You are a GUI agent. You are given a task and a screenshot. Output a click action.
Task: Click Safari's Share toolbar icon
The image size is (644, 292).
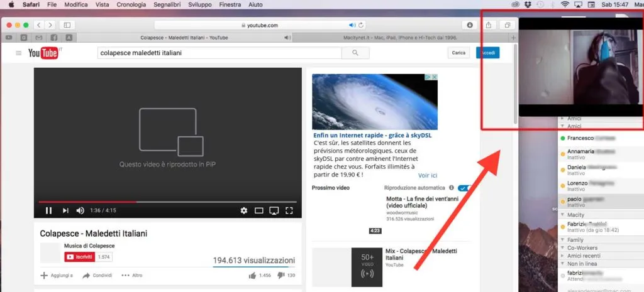(x=488, y=25)
